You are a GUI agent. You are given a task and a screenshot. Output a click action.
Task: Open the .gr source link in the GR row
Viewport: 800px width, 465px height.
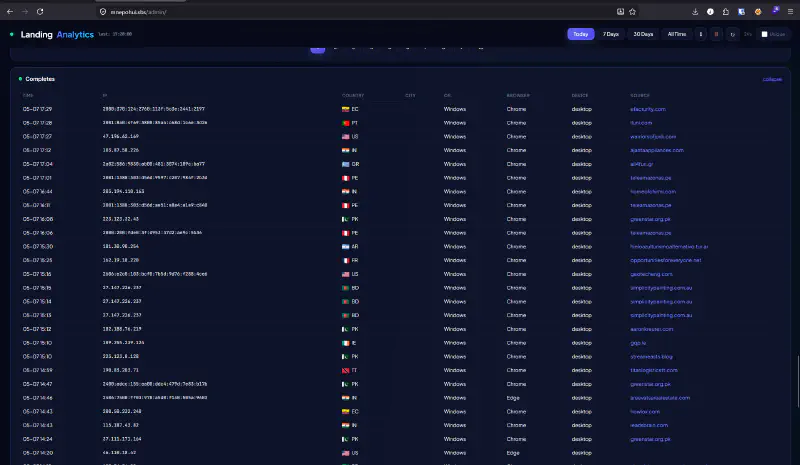[641, 164]
